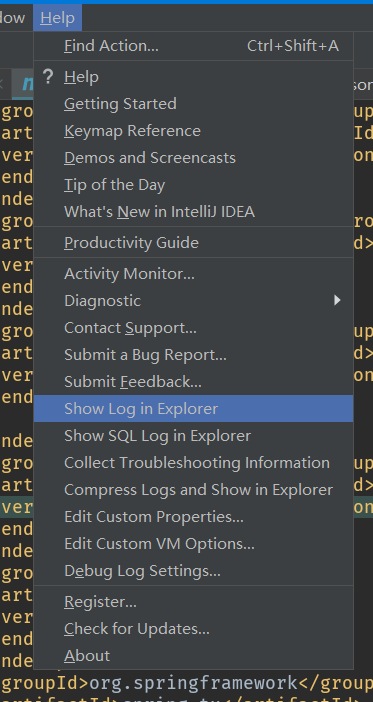Image resolution: width=373 pixels, height=702 pixels.
Task: Click the org.springframework groupId text in editor
Action: (x=193, y=683)
